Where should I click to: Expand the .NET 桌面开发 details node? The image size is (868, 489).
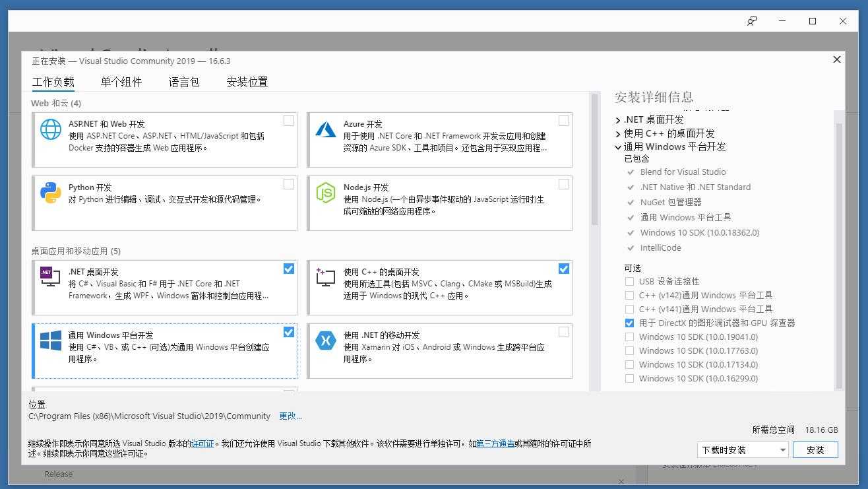(x=618, y=120)
